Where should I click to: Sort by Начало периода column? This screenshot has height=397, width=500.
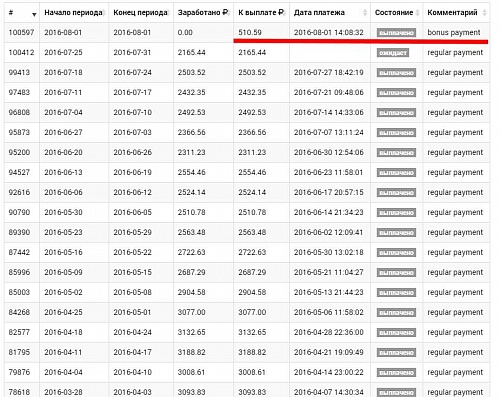(74, 13)
